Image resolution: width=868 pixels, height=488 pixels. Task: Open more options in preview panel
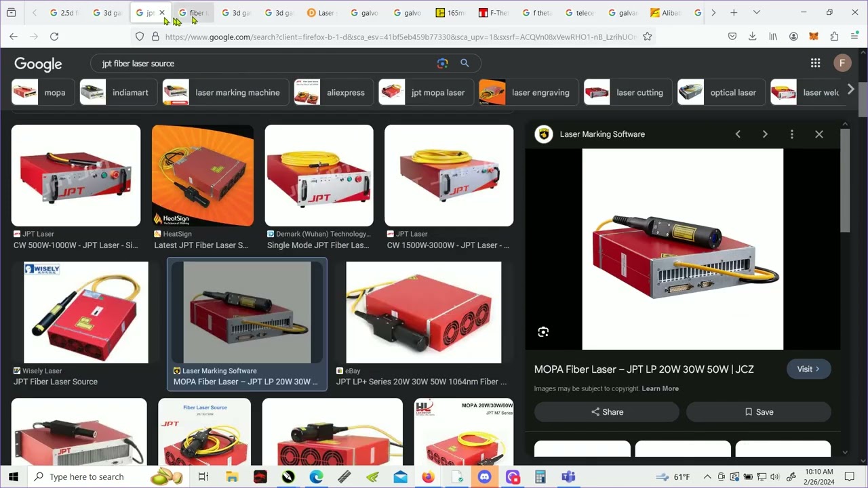click(x=792, y=134)
